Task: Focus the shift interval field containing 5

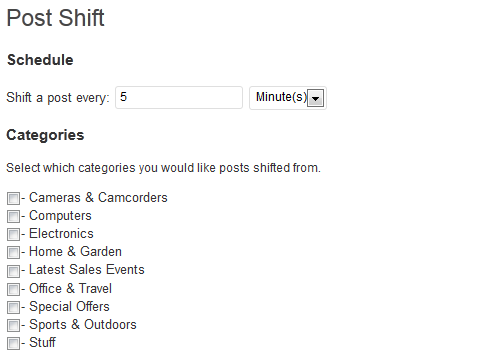Action: tap(179, 97)
